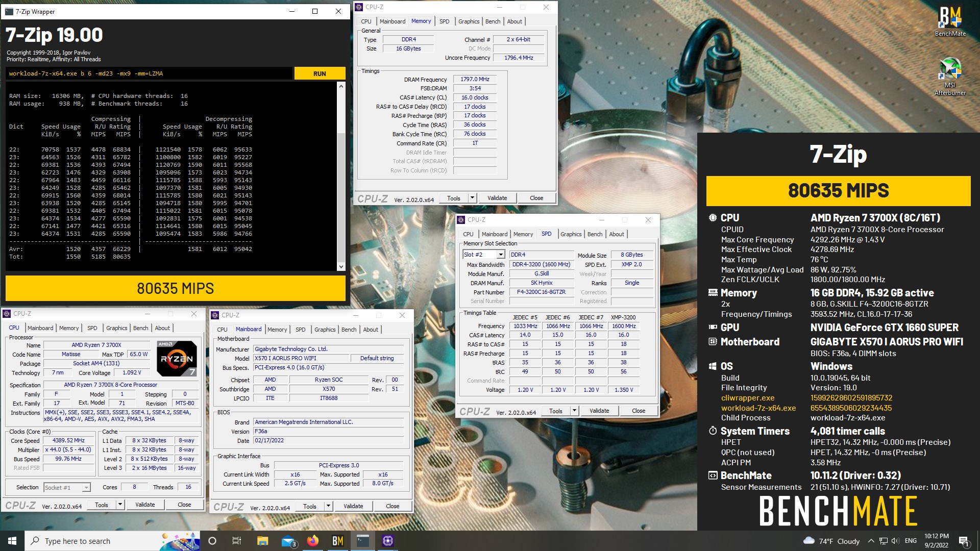Click the DRAM Frequency value 1797.0 MHz
Image resolution: width=980 pixels, height=551 pixels.
(x=475, y=79)
